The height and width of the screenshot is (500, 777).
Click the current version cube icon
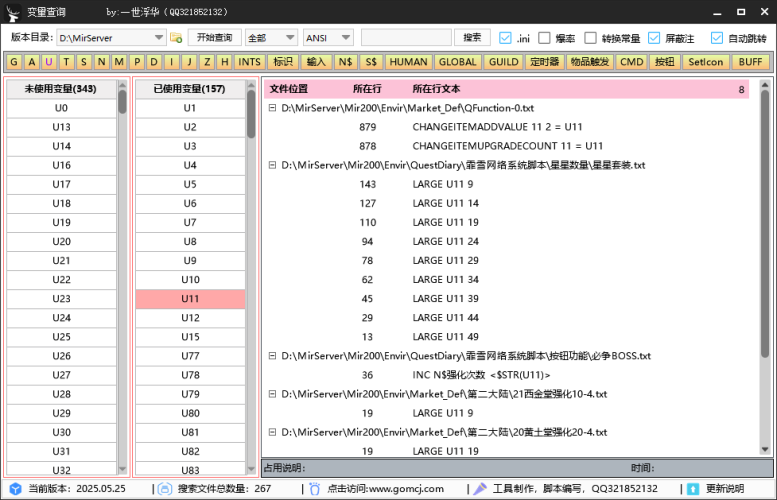tap(15, 489)
